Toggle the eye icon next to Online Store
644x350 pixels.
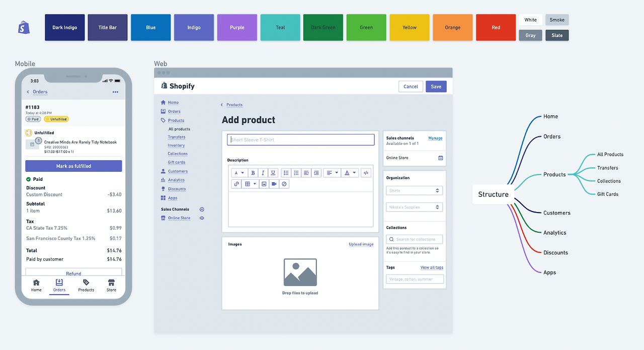(202, 218)
